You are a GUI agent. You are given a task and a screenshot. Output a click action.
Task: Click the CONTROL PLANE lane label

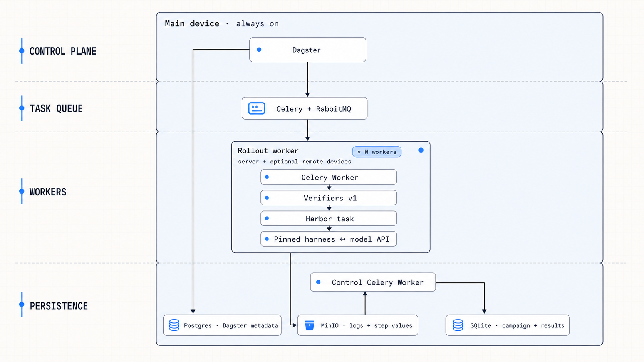pos(63,51)
